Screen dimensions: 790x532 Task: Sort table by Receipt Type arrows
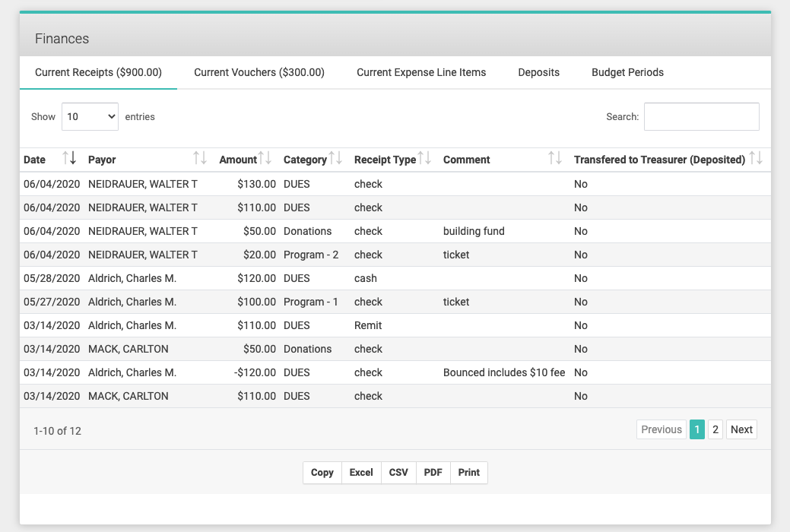click(x=425, y=158)
